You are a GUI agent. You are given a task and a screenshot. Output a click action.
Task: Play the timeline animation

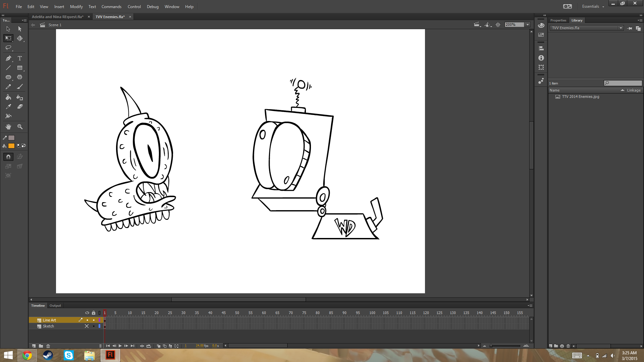coord(120,346)
